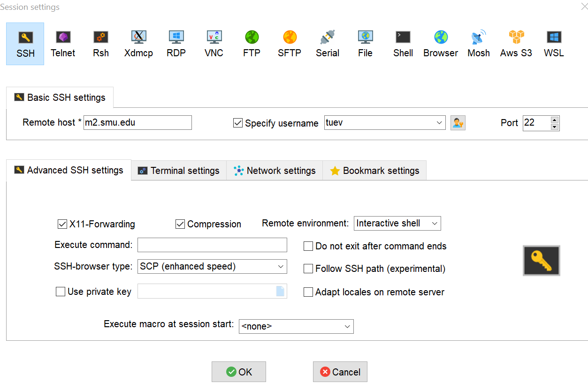Click the large yellow key icon
Screen dimensions: 588x390
[x=542, y=261]
